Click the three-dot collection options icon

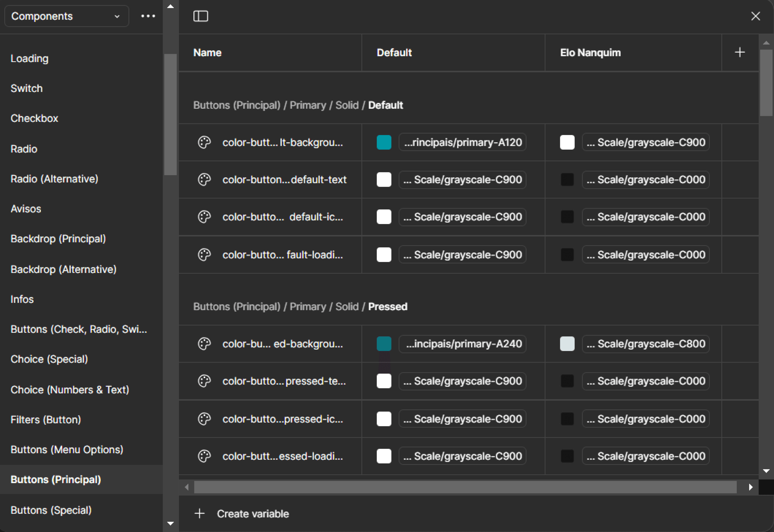pos(148,16)
